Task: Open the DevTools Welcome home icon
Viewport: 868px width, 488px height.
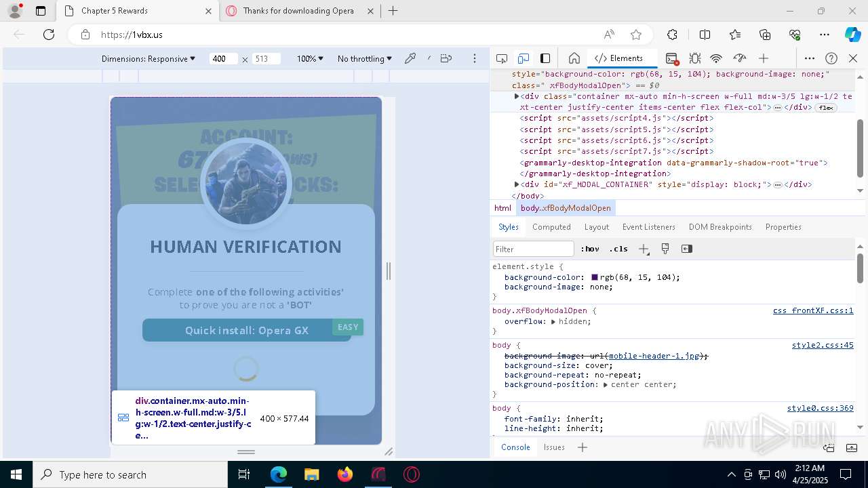Action: tap(574, 58)
